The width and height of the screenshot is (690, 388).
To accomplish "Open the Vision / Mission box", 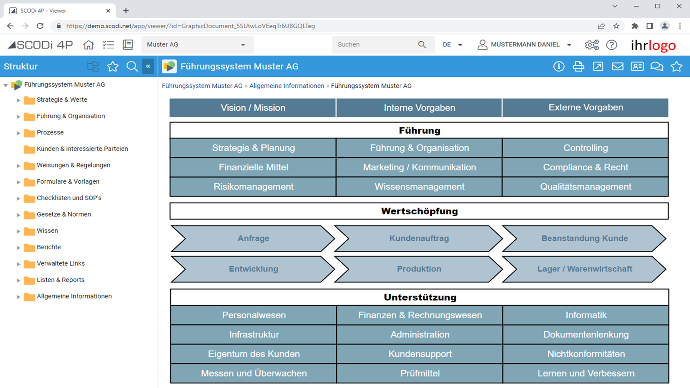I will (253, 108).
